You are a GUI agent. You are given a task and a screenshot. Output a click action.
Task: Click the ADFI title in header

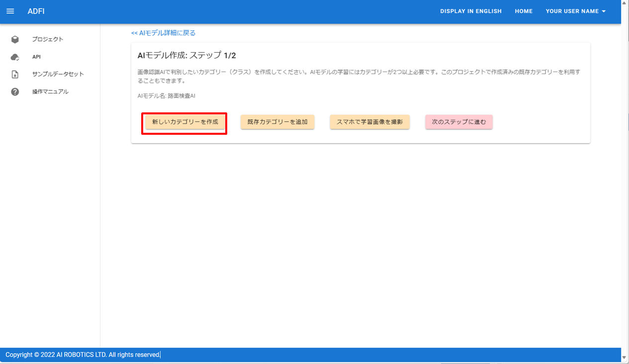pos(36,11)
